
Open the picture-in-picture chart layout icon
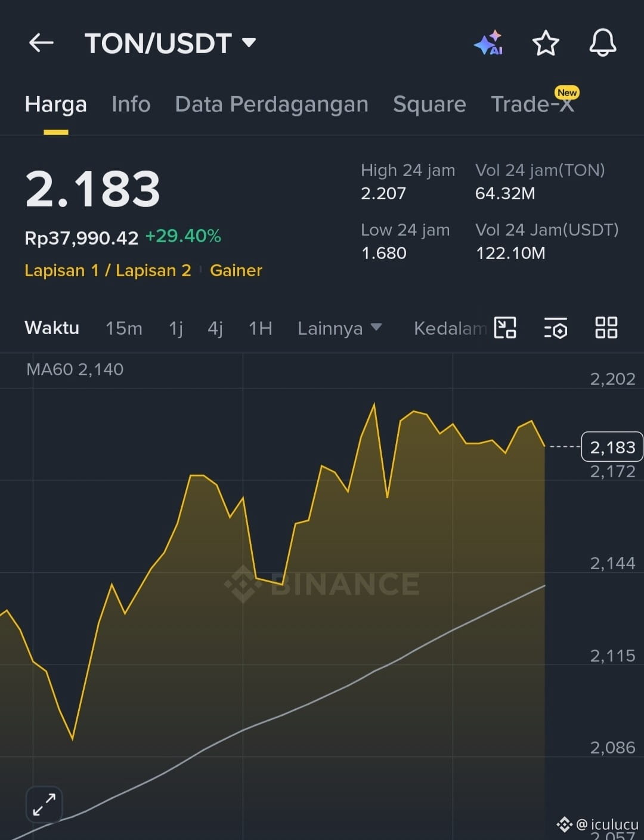(x=505, y=328)
